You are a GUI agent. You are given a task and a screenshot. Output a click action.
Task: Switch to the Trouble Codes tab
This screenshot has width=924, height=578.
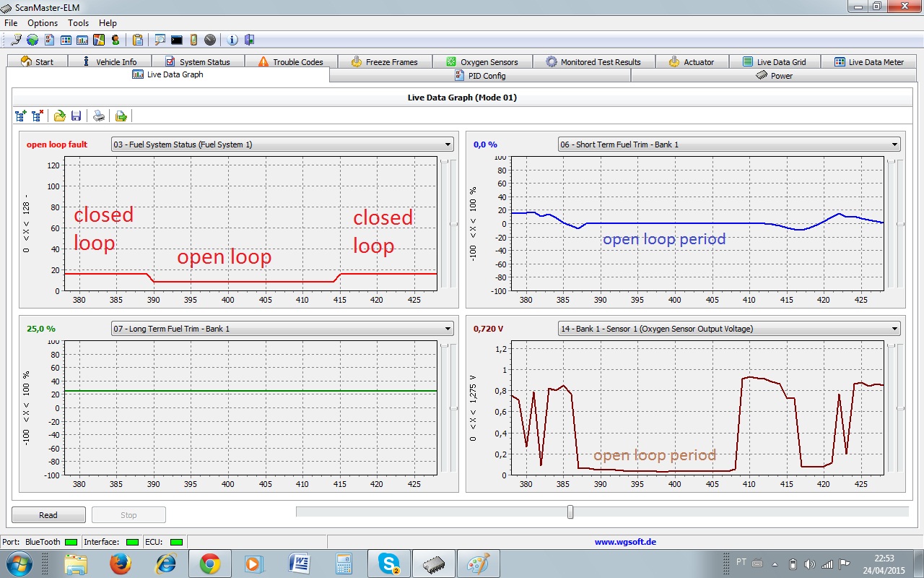tap(291, 62)
